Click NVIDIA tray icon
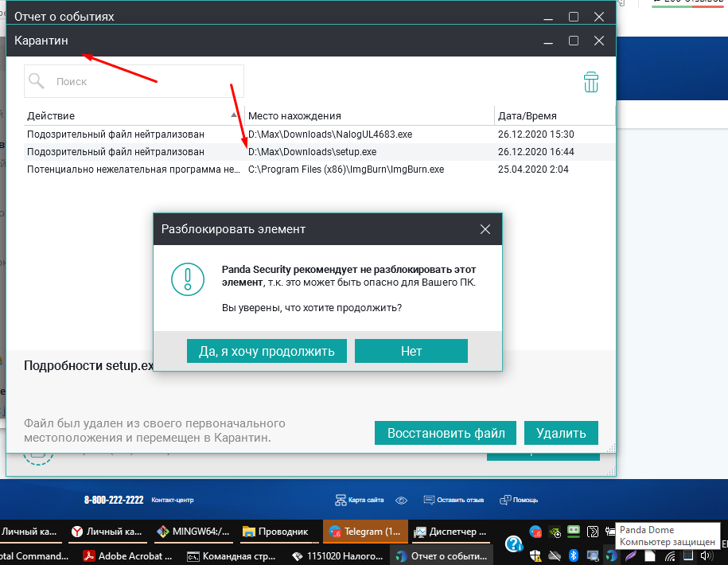728x565 pixels. [555, 532]
